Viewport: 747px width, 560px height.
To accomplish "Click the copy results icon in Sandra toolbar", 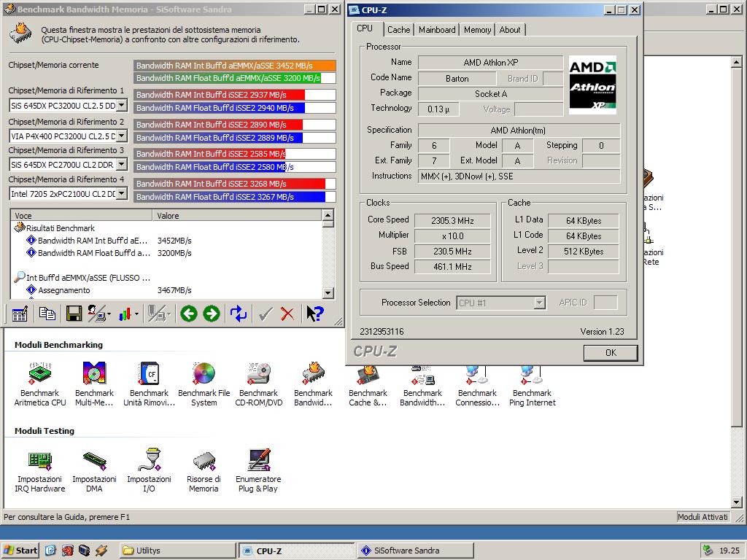I will [47, 314].
